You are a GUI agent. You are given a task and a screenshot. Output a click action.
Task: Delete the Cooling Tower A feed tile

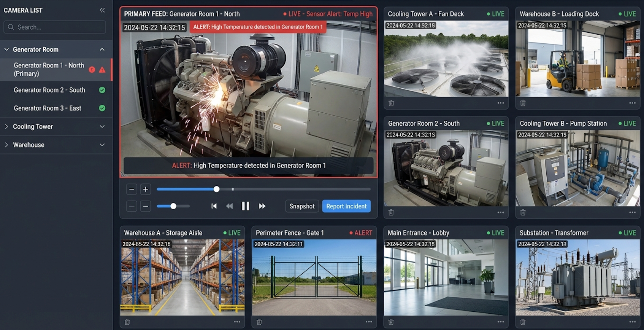click(x=391, y=103)
